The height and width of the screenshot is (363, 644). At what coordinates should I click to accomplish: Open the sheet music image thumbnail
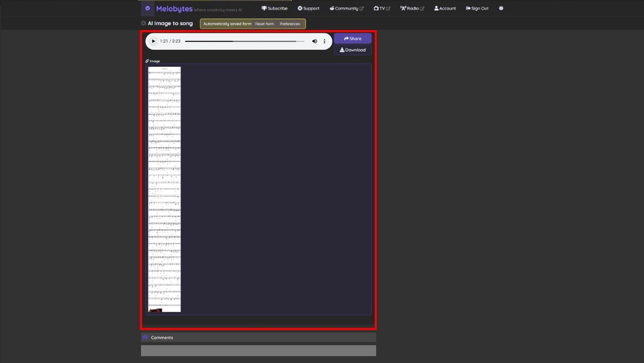[x=164, y=189]
